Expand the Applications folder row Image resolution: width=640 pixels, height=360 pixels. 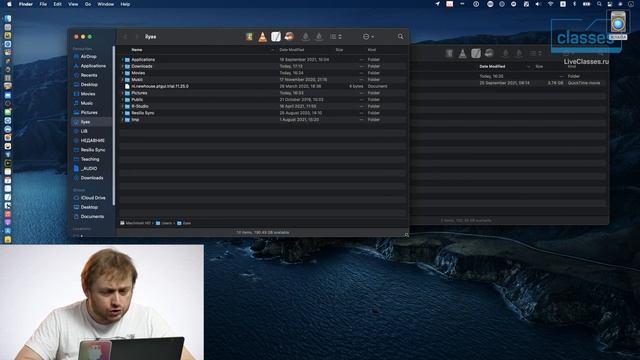pos(122,60)
